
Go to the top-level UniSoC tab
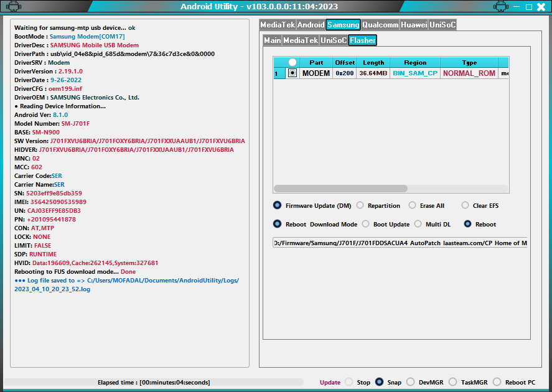(x=442, y=25)
